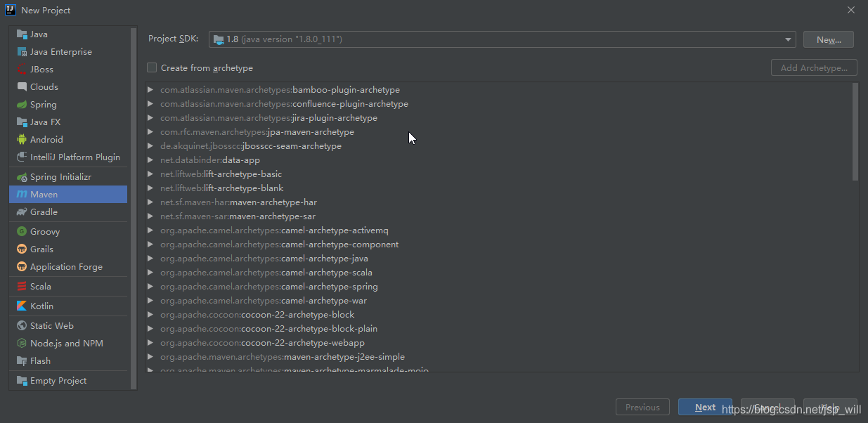Expand lift-archetype-basic node
This screenshot has width=868, height=423.
coord(150,174)
